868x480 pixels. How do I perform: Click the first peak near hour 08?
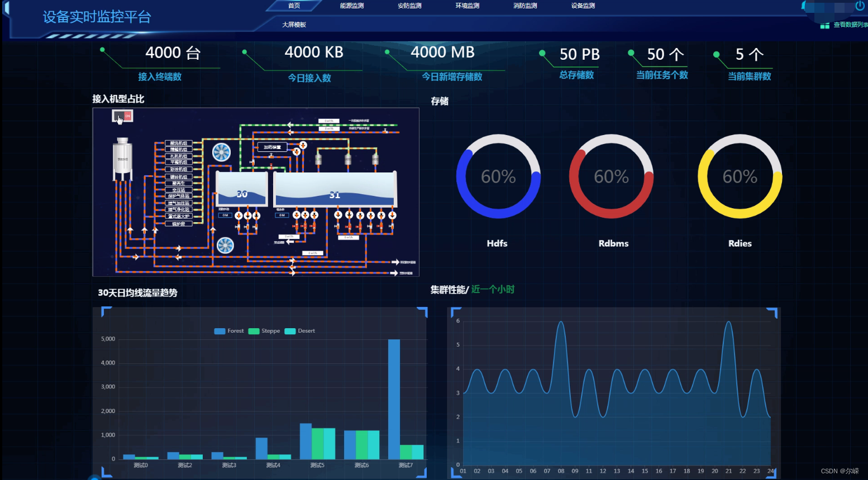click(561, 323)
